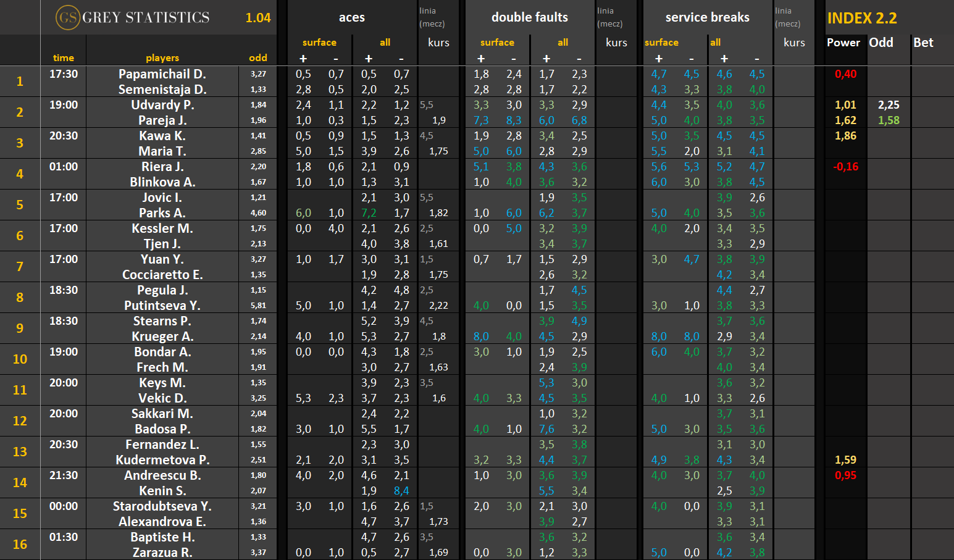Viewport: 954px width, 560px height.
Task: Click the time column header
Action: pyautogui.click(x=64, y=58)
